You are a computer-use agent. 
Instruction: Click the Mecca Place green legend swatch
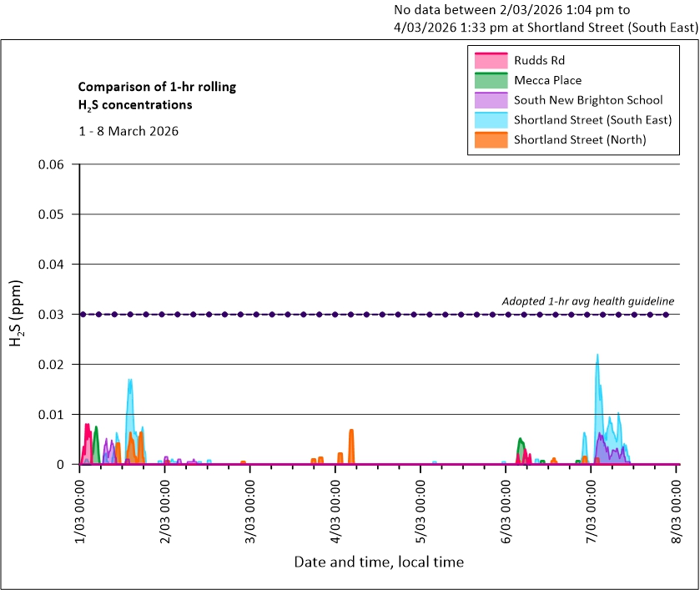(490, 80)
